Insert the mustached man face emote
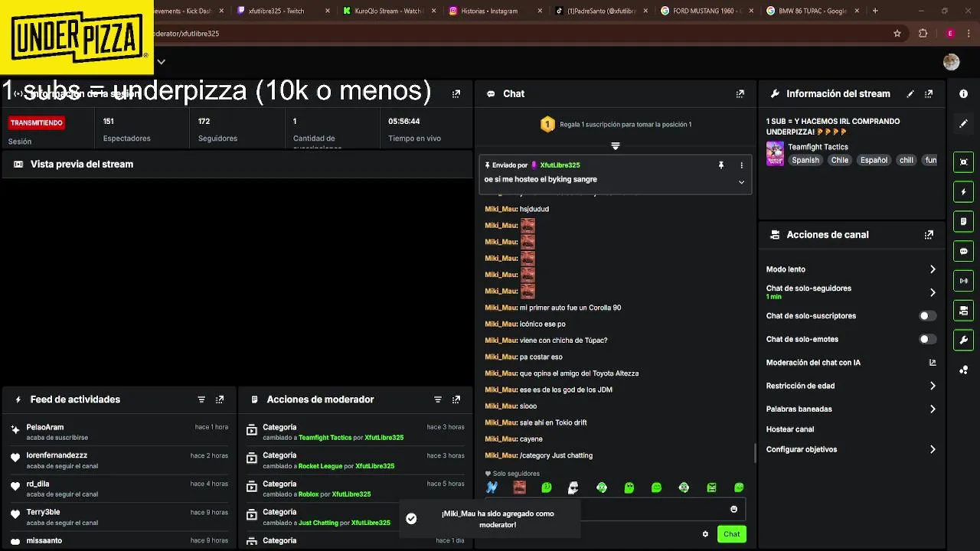 (519, 487)
